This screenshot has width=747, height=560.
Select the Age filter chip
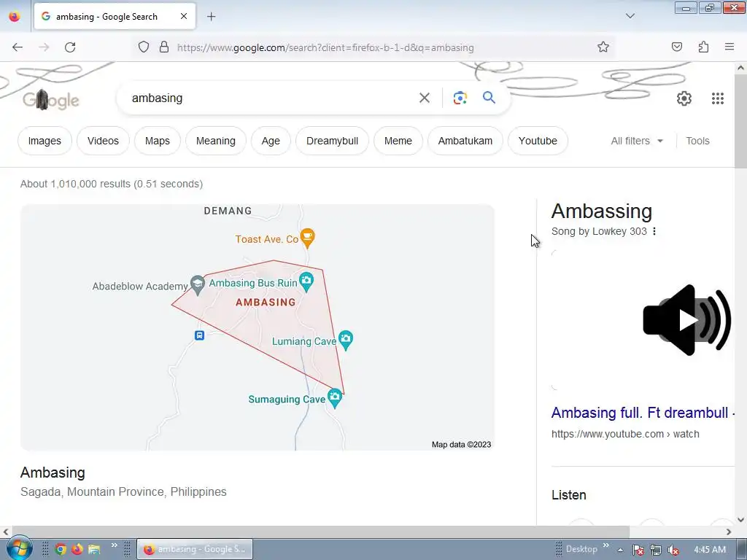point(271,141)
